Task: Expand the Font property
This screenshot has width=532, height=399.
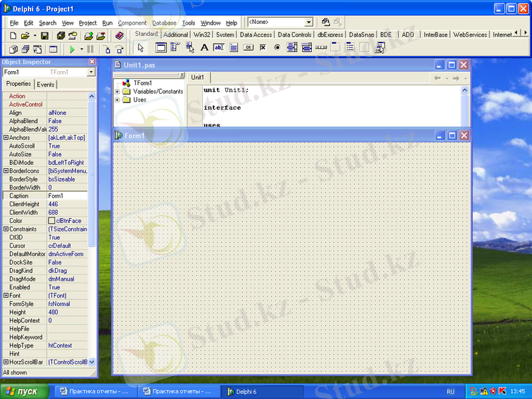Action: pos(5,295)
